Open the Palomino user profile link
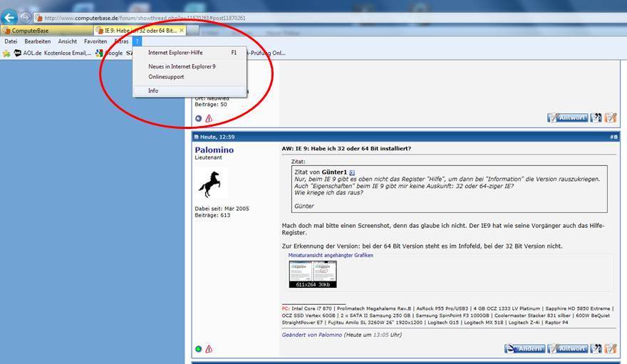The height and width of the screenshot is (364, 627). coord(214,150)
